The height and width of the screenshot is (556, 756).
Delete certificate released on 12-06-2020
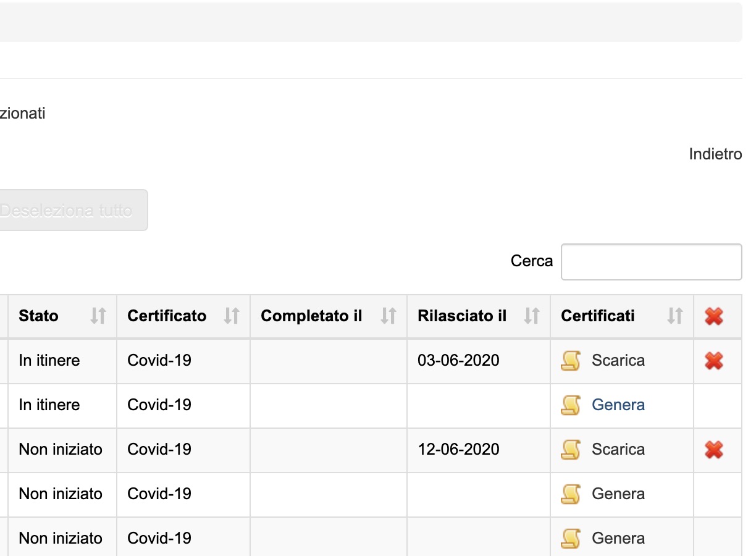[x=714, y=450]
